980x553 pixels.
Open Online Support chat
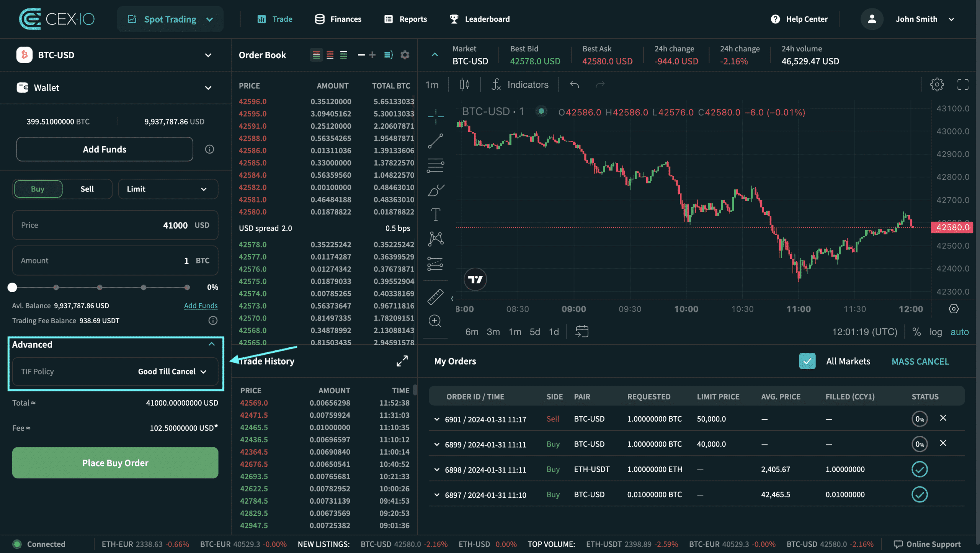tap(927, 544)
